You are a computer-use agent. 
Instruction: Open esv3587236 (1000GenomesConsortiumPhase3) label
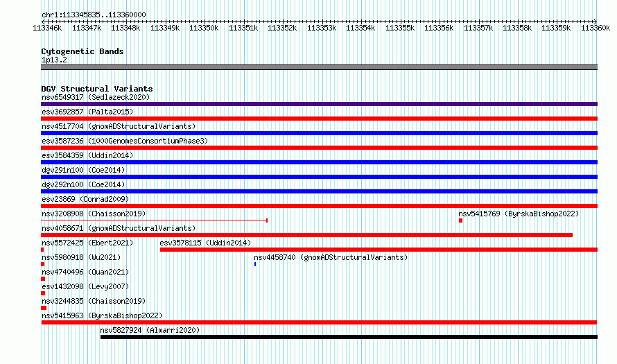tap(125, 141)
